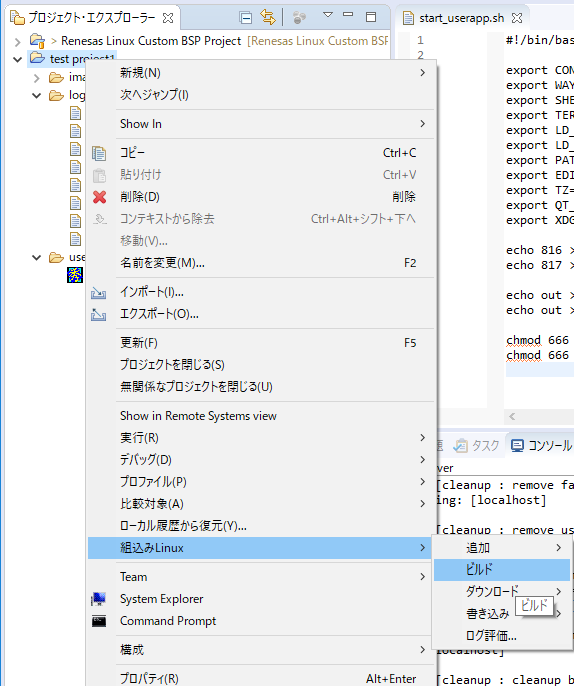Viewport: 574px width, 686px height.
Task: Choose Show in Remote Systems view
Action: 262,416
